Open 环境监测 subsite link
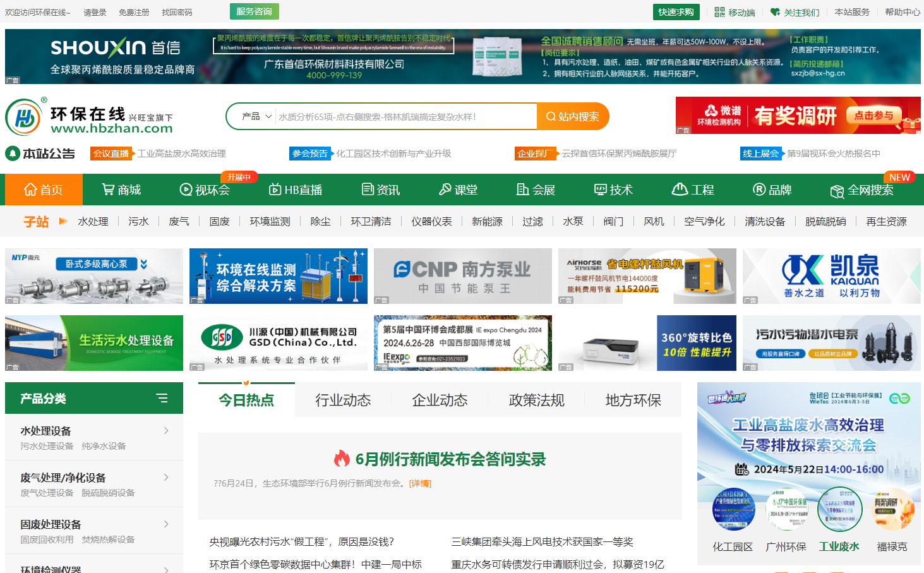Image resolution: width=924 pixels, height=573 pixels. point(270,221)
